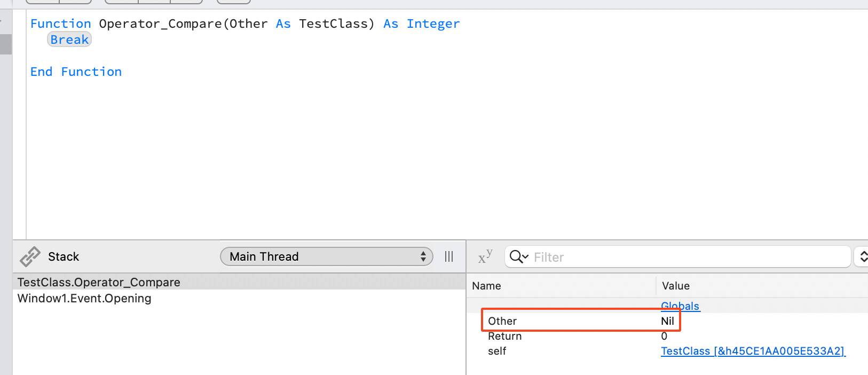Open the Main Thread dropdown

pyautogui.click(x=326, y=256)
